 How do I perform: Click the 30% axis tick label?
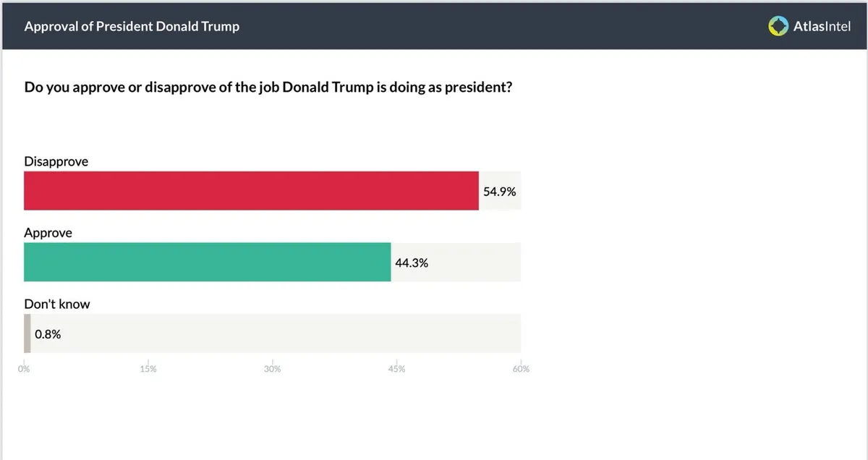[272, 369]
